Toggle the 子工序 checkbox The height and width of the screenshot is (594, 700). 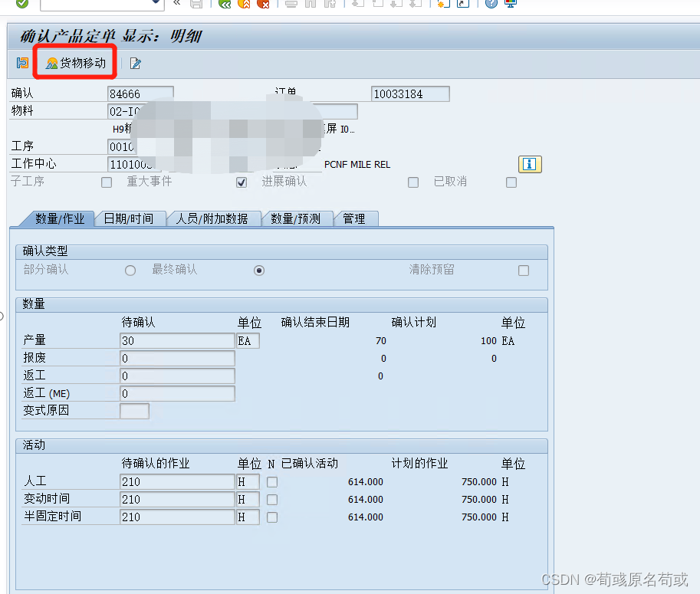107,182
